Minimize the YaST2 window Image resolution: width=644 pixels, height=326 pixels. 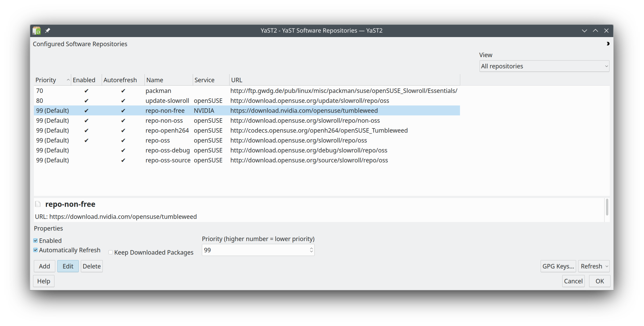pyautogui.click(x=584, y=31)
